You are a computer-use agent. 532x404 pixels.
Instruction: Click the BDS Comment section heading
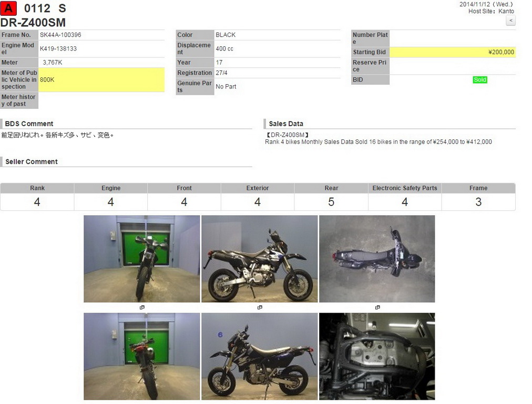point(29,124)
